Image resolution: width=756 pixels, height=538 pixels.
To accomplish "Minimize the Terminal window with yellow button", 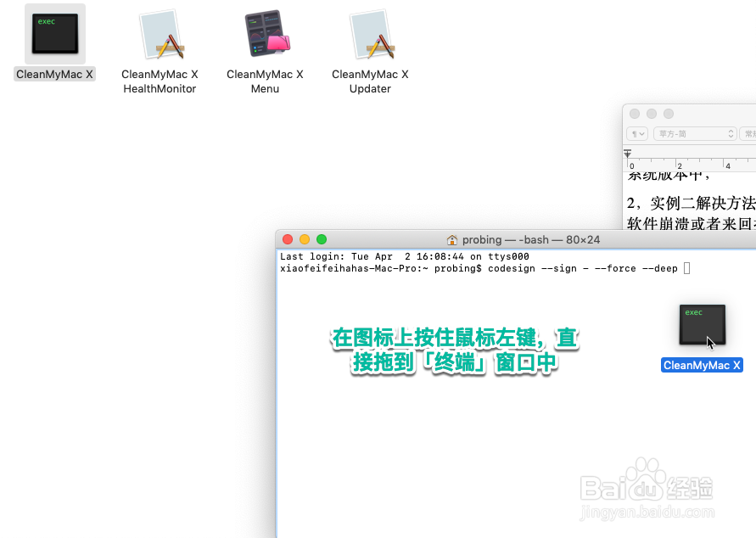I will tap(305, 239).
